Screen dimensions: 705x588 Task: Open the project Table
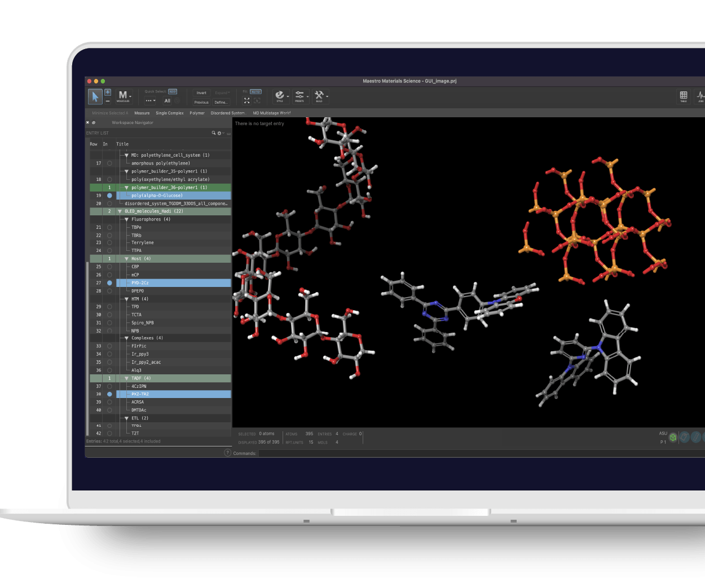[x=683, y=96]
